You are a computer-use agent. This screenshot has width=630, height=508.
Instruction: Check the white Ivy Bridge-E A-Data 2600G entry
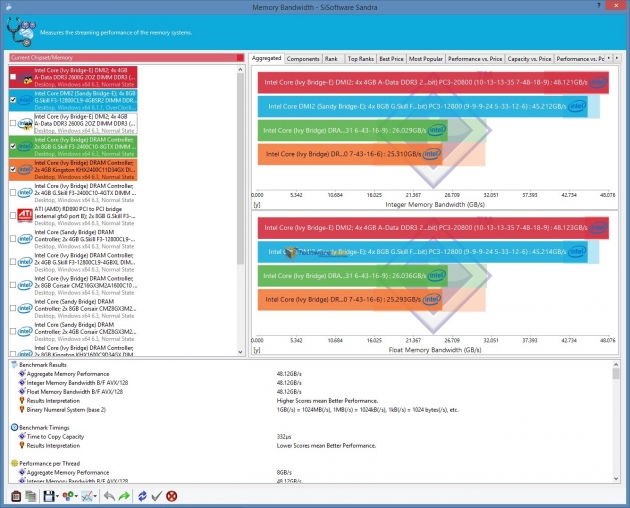(x=13, y=123)
